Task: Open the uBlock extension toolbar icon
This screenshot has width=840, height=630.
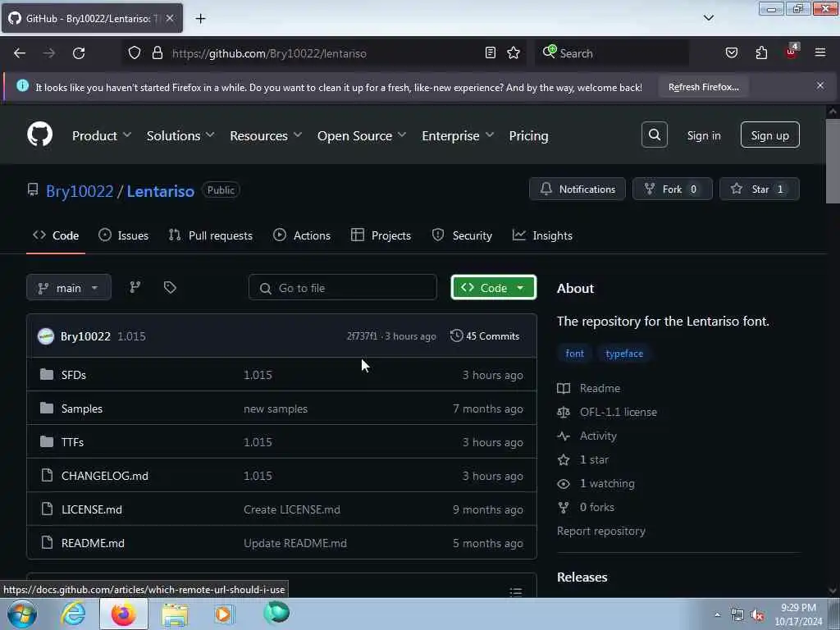Action: point(792,52)
